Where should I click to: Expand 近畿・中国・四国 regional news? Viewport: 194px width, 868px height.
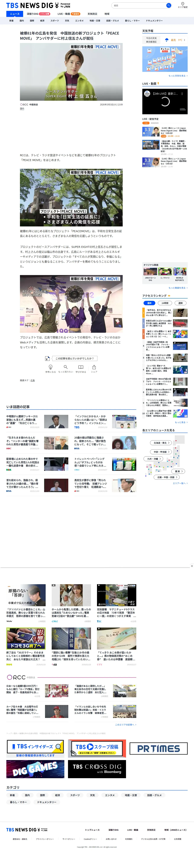[167, 477]
